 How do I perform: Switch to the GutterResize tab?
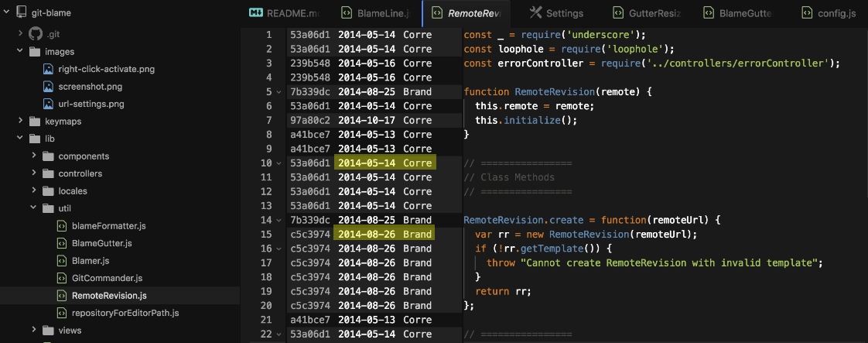click(648, 12)
